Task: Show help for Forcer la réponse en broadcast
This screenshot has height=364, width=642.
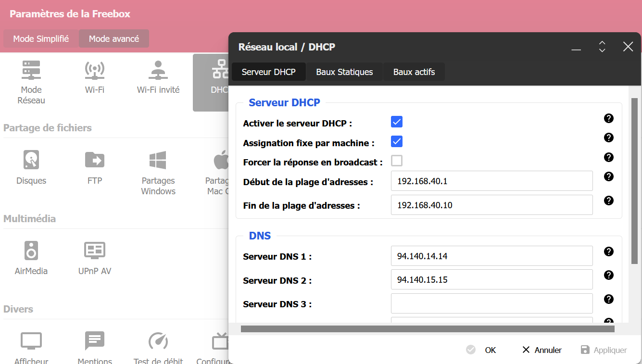Action: pyautogui.click(x=609, y=157)
